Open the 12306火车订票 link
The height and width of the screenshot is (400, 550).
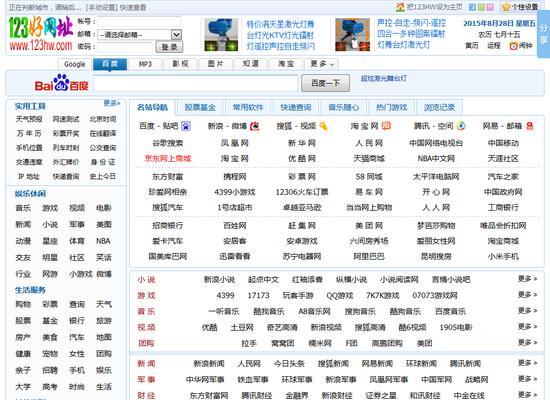click(302, 192)
